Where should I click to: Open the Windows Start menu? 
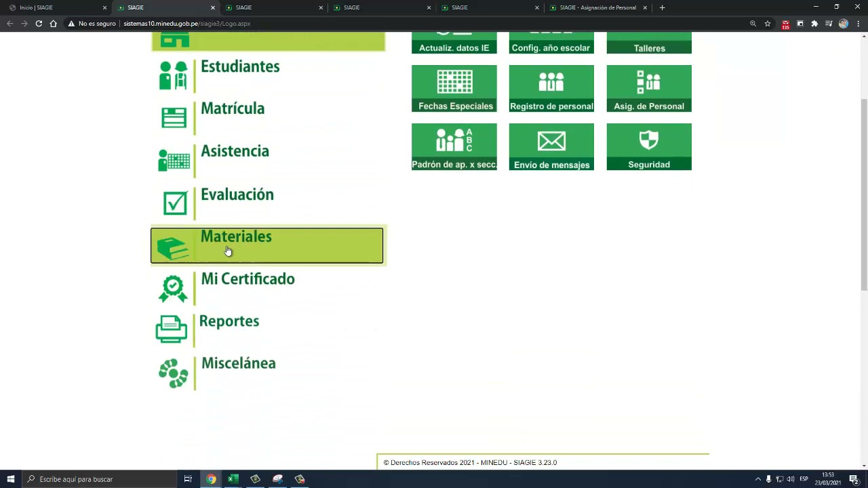click(10, 479)
